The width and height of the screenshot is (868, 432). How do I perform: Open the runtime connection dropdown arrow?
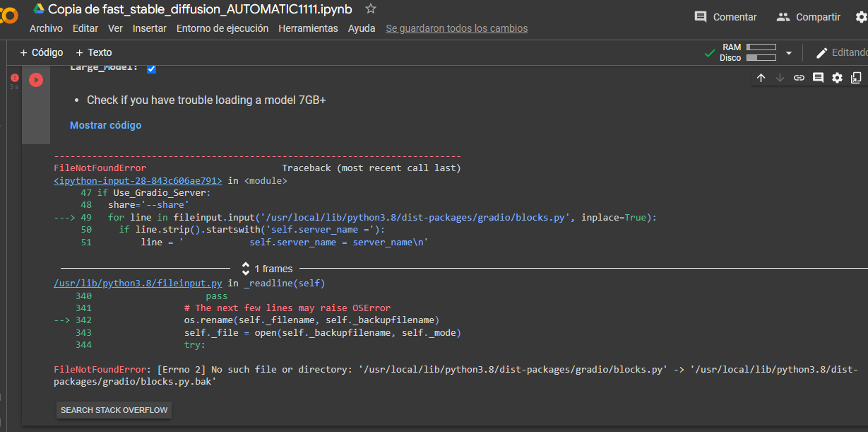click(789, 53)
